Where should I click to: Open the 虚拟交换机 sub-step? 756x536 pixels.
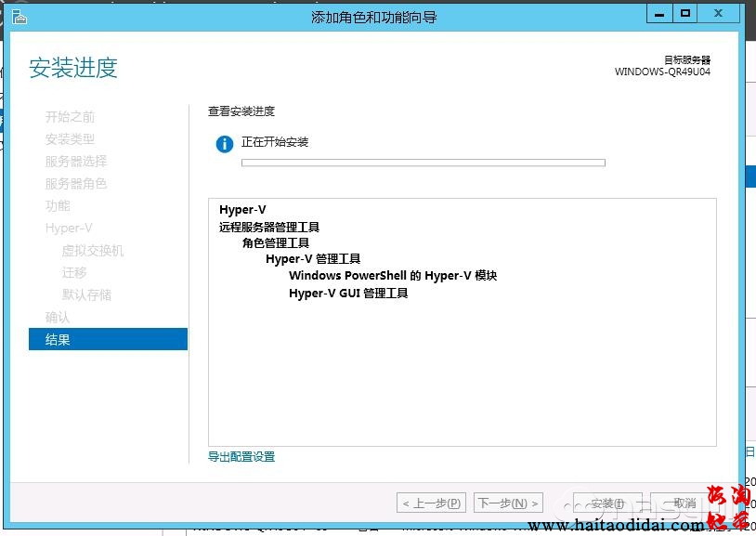tap(92, 251)
